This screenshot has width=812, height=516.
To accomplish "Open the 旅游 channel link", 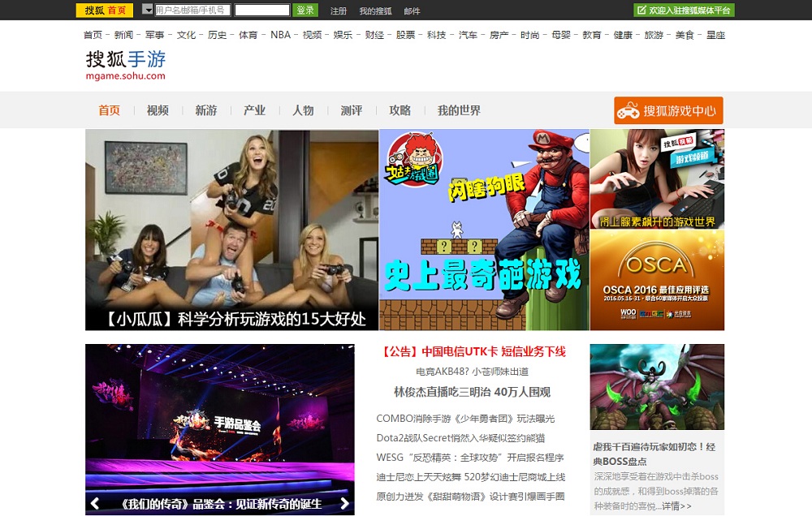I will point(654,35).
